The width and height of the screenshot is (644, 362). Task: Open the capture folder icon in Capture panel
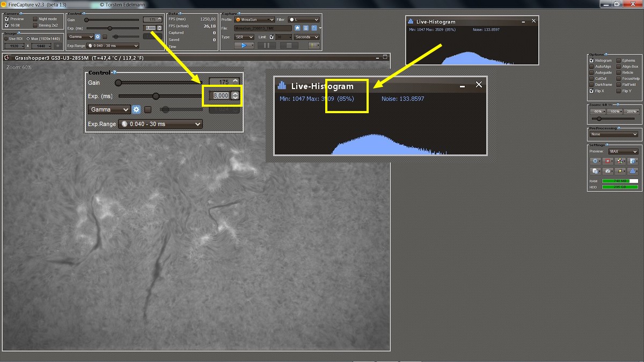(314, 28)
